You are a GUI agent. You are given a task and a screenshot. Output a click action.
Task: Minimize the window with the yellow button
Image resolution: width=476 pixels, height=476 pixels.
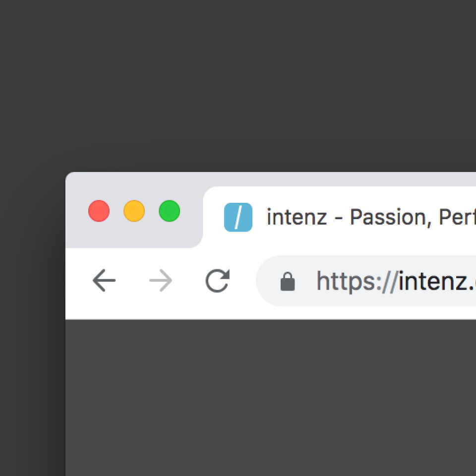coord(134,211)
